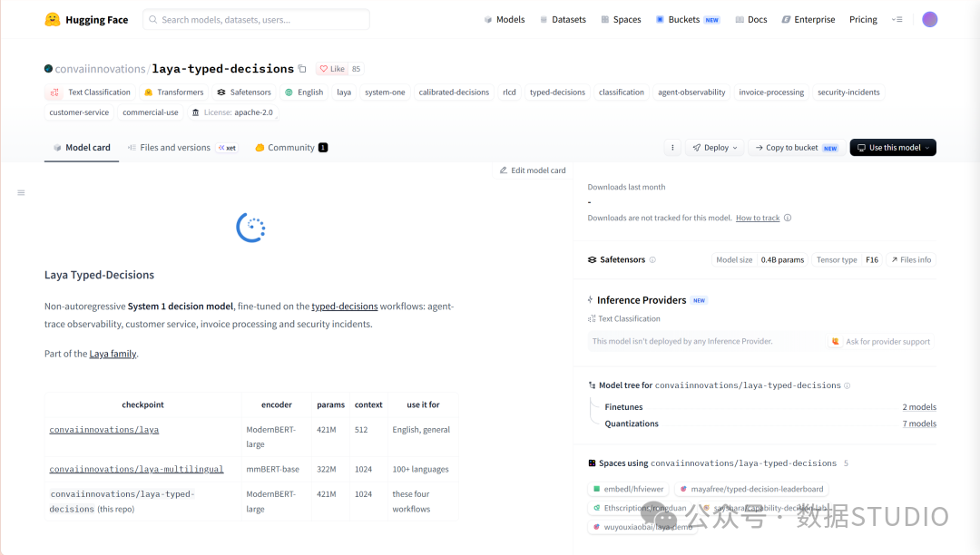
Task: Click the Like heart button
Action: pyautogui.click(x=332, y=69)
